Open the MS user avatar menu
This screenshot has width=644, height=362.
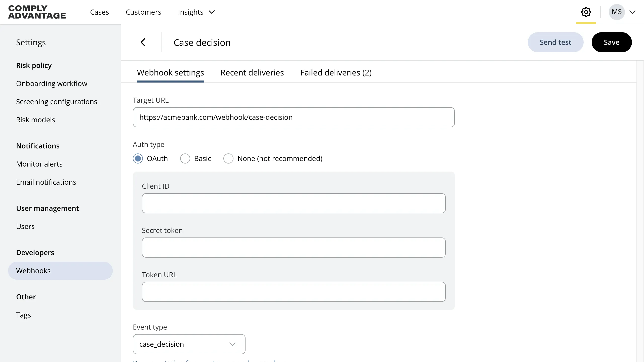617,12
